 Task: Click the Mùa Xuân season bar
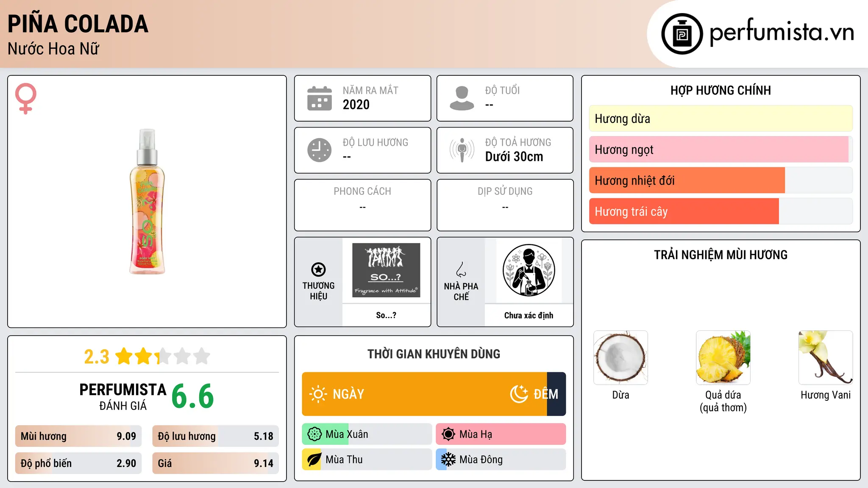click(x=367, y=434)
